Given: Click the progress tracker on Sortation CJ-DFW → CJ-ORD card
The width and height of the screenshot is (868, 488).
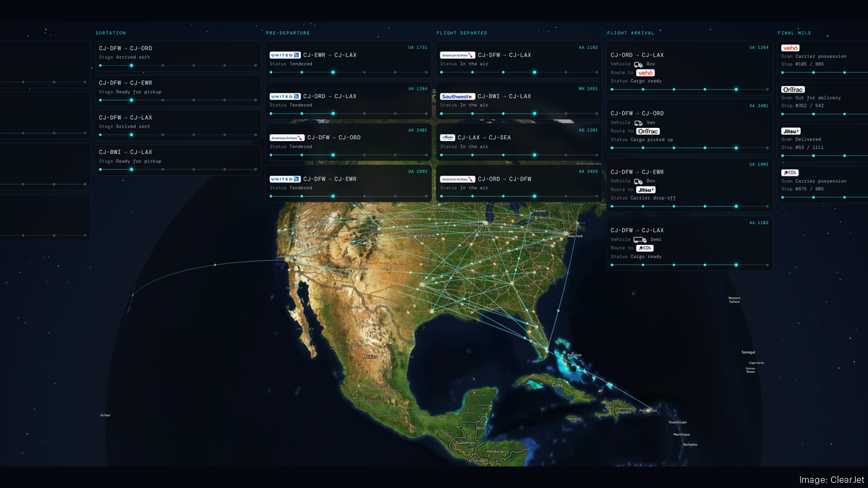Looking at the screenshot, I should point(178,65).
